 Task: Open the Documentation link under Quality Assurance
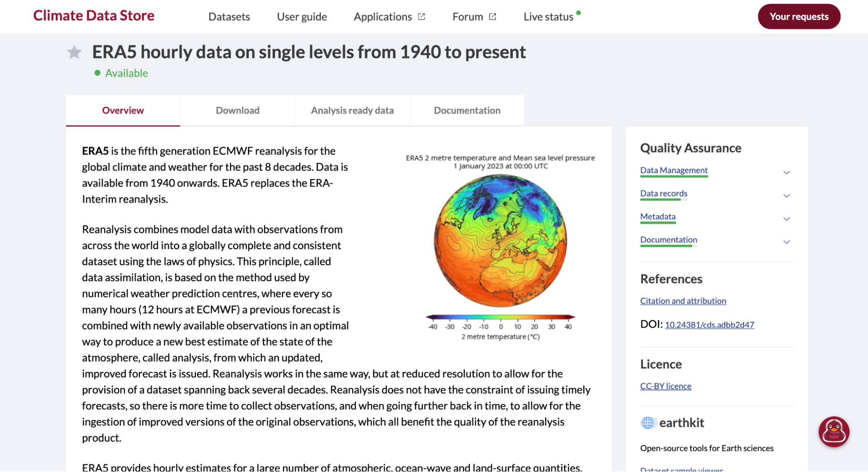pyautogui.click(x=669, y=239)
